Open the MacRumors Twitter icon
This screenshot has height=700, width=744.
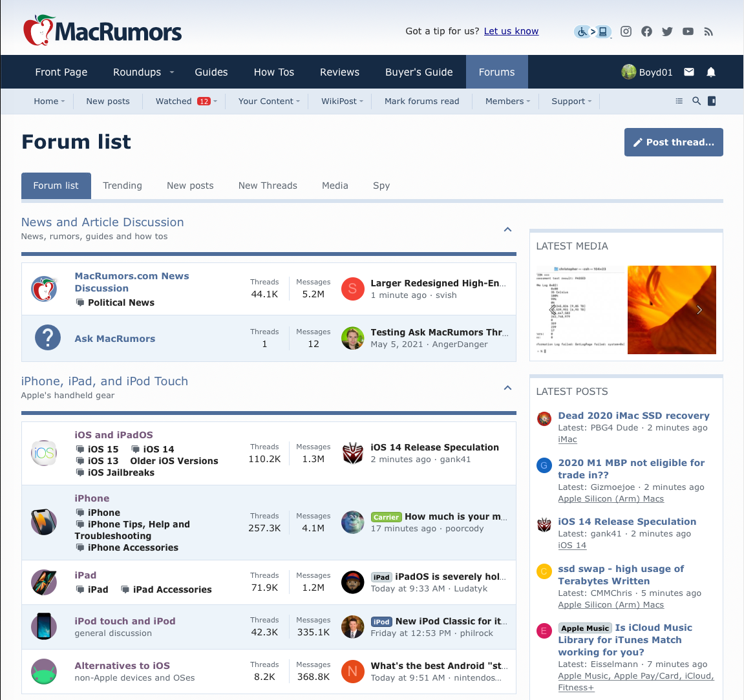[x=667, y=31]
